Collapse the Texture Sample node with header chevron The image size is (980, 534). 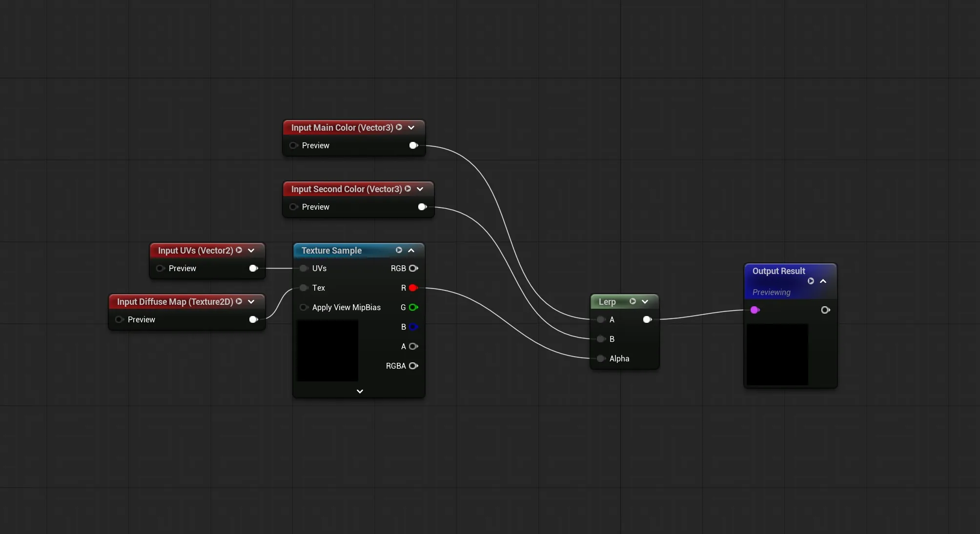tap(411, 250)
